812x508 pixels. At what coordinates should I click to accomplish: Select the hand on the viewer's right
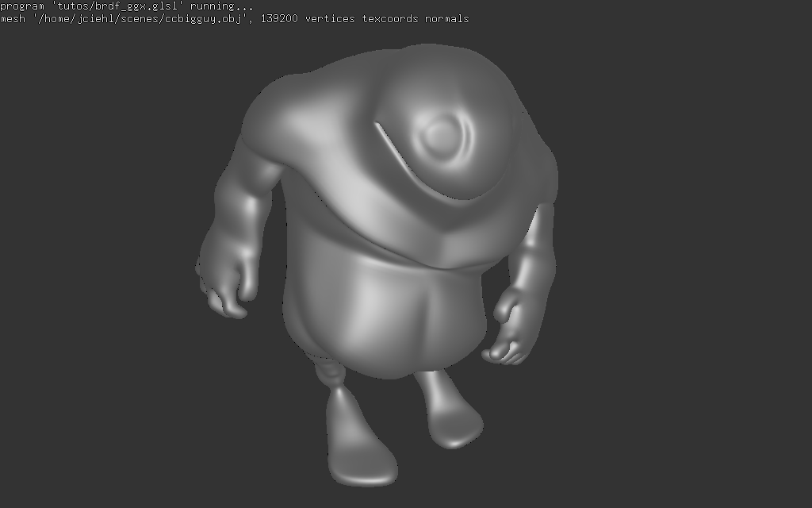pyautogui.click(x=507, y=333)
